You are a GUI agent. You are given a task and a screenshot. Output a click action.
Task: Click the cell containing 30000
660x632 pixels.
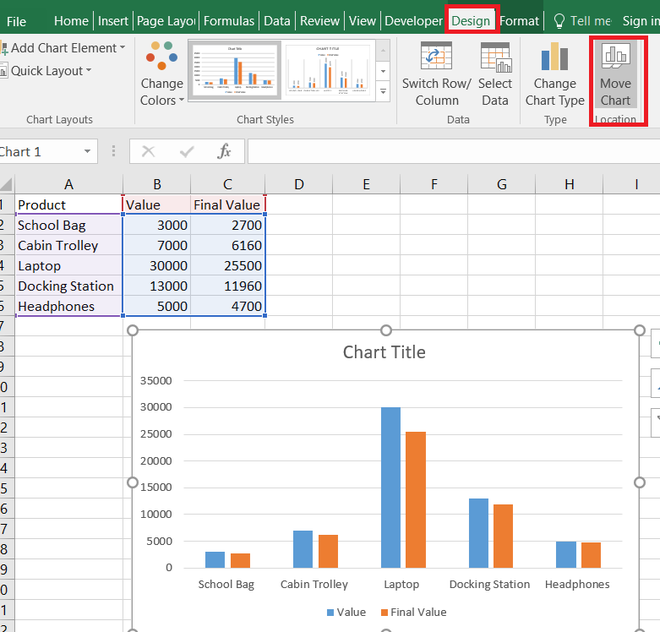pyautogui.click(x=157, y=266)
